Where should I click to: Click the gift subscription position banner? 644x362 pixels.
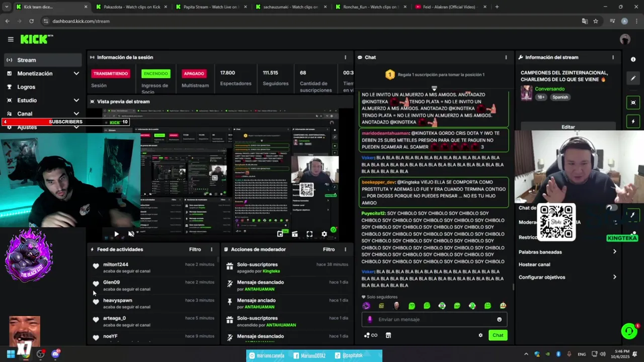[434, 75]
